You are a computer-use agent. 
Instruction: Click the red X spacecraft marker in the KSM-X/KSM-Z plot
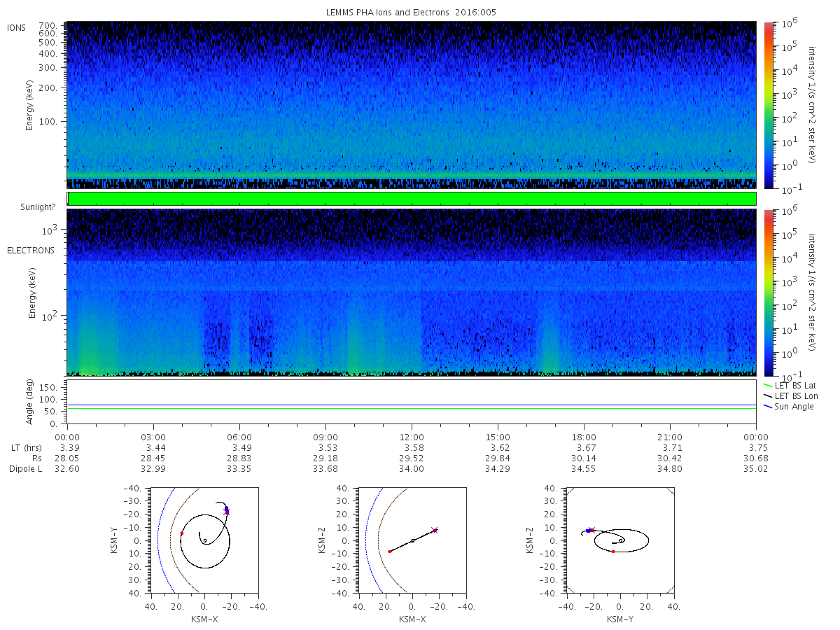click(x=434, y=530)
